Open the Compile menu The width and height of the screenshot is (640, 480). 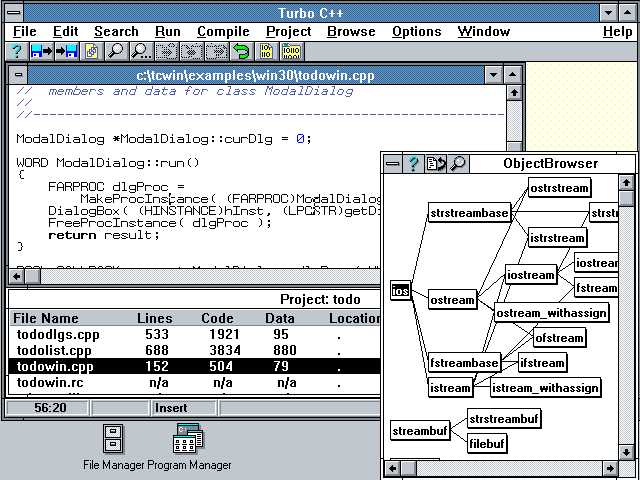(223, 31)
